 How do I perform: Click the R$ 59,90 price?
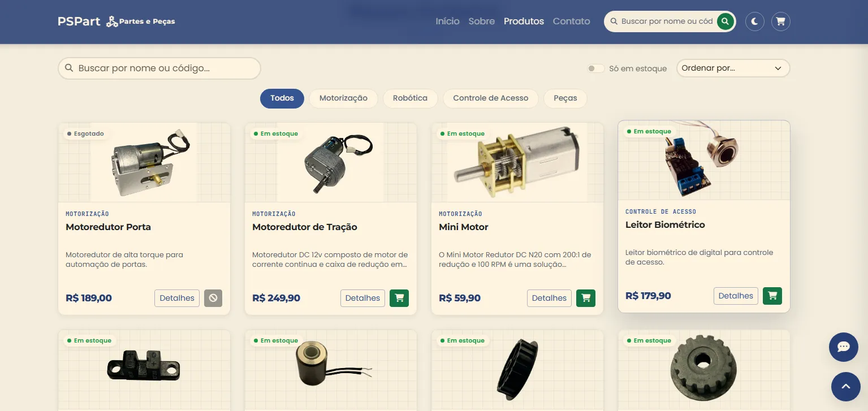460,298
